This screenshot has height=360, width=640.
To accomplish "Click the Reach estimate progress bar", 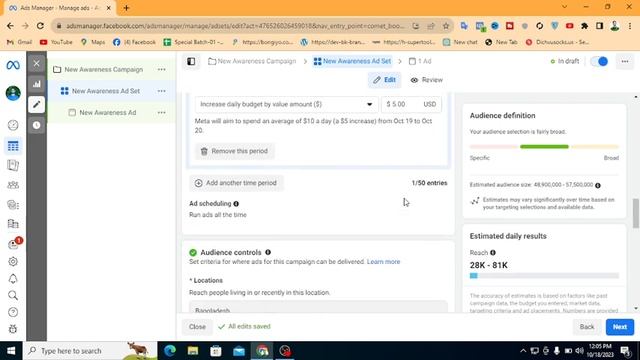I will 544,276.
